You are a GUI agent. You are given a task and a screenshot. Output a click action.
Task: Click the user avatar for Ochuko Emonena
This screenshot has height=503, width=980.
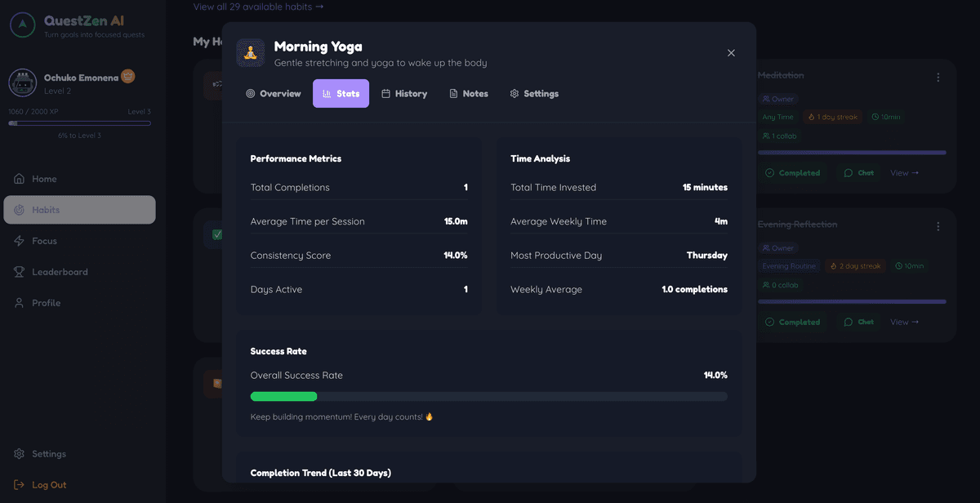point(22,82)
